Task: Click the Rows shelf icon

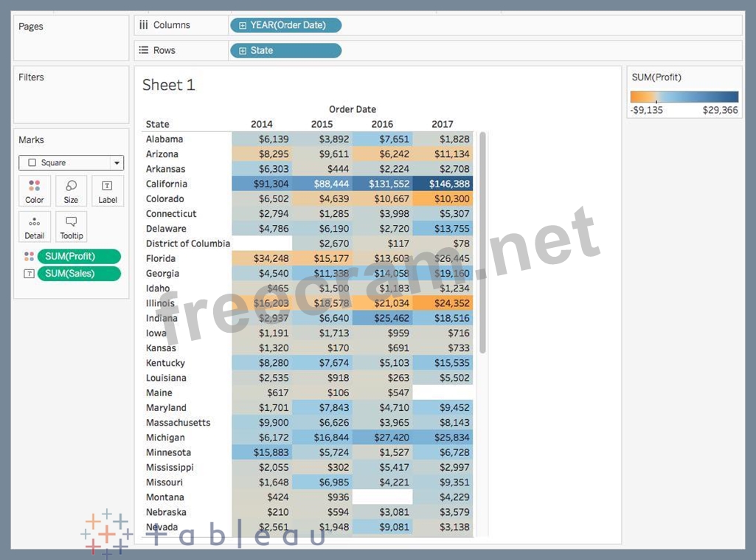Action: (x=144, y=50)
